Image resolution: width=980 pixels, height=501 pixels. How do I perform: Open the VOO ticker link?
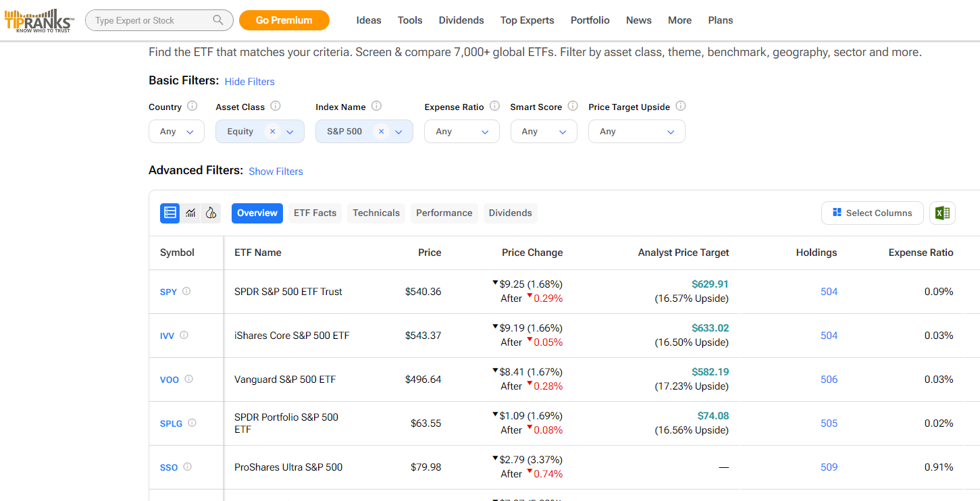170,379
